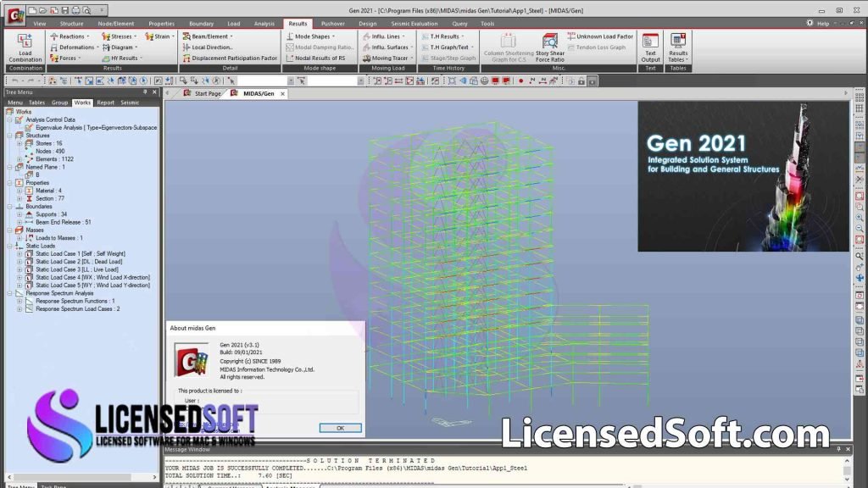The width and height of the screenshot is (868, 488).
Task: Open Text Output
Action: [x=650, y=47]
